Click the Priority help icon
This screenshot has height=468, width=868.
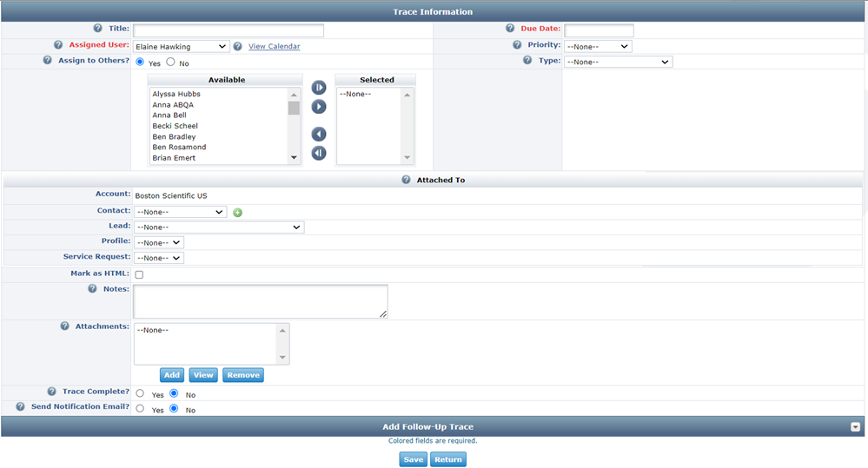coord(517,45)
